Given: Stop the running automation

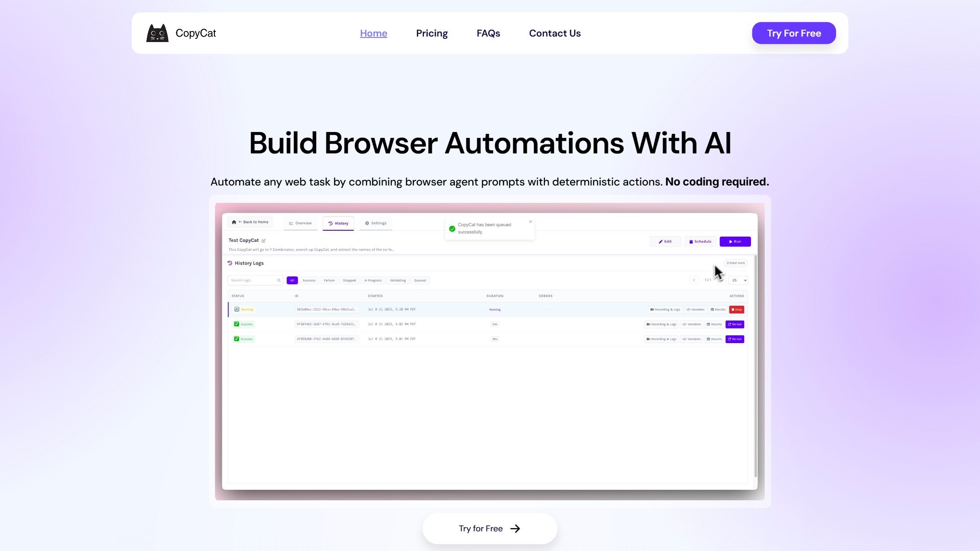Looking at the screenshot, I should pyautogui.click(x=736, y=309).
